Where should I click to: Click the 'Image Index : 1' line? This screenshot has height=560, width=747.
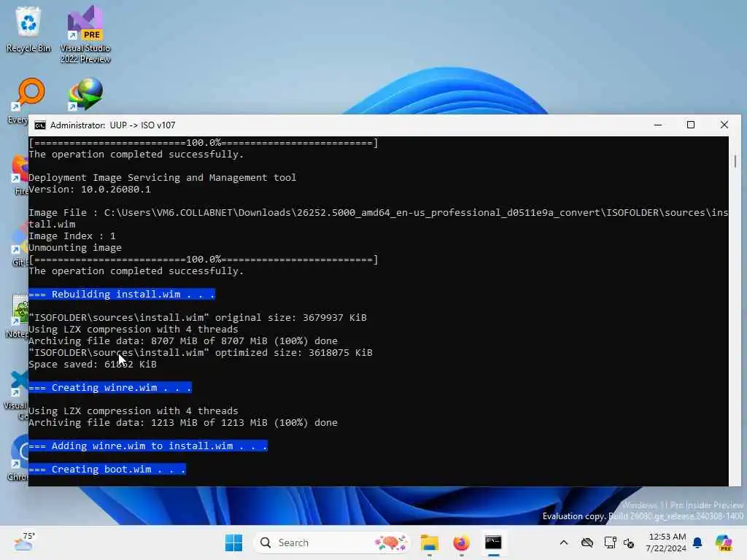(72, 236)
